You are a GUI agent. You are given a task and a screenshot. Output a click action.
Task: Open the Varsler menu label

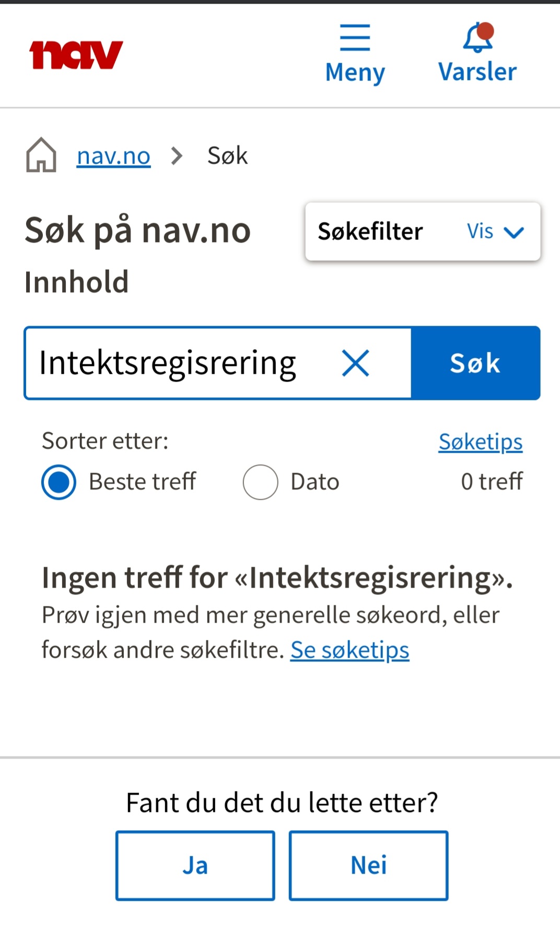coord(477,72)
